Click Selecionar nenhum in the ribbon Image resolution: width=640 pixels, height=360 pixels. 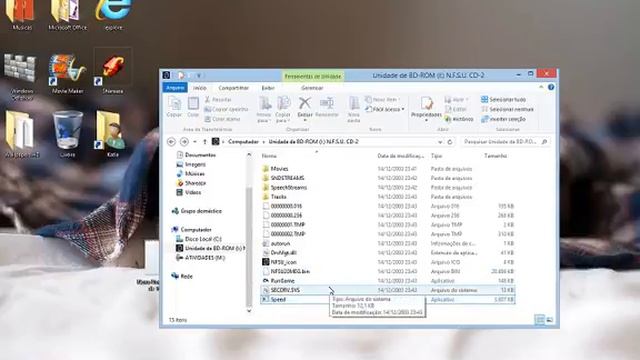[507, 109]
